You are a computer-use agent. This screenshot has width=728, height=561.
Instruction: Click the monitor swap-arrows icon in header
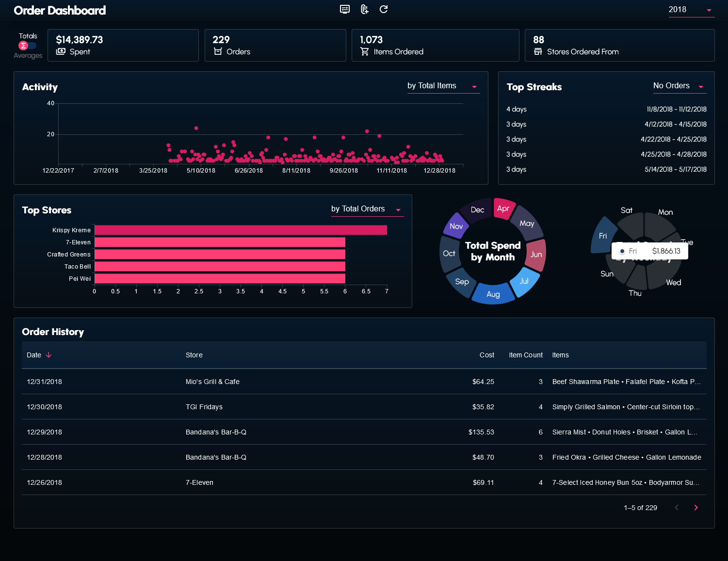point(345,9)
